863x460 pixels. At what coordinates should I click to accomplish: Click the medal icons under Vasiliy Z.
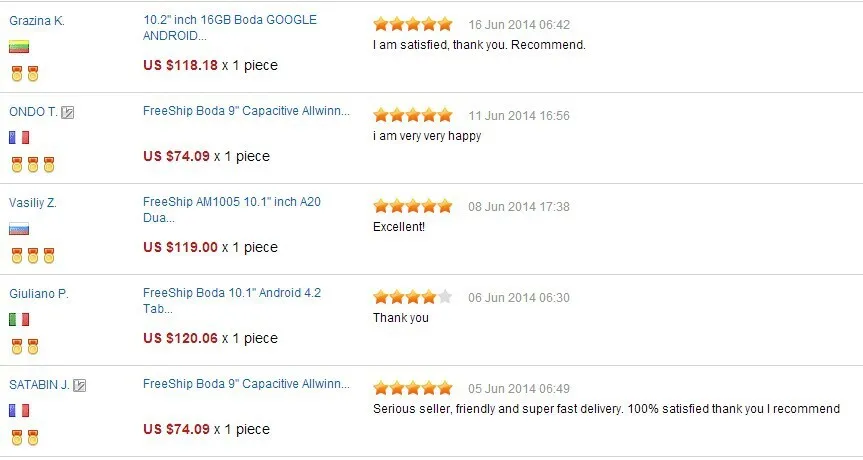(33, 255)
